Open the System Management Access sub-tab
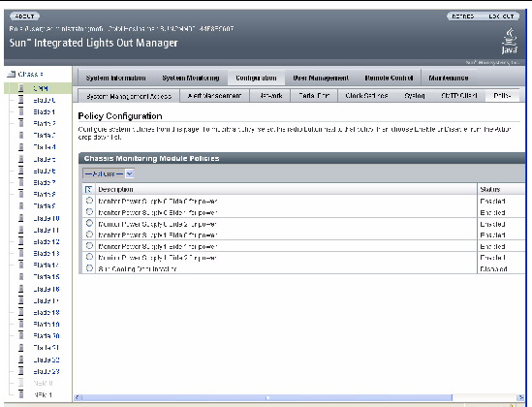Screen dimensions: 532x407 point(129,96)
